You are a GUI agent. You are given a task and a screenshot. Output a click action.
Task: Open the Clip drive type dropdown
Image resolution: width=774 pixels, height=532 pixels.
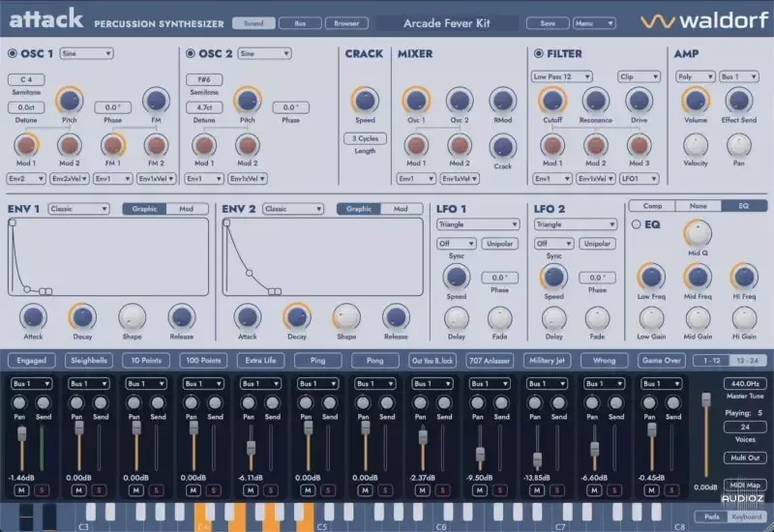coord(639,76)
